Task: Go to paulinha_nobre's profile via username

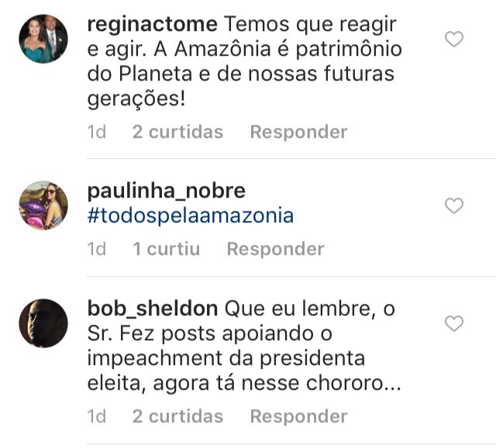Action: point(167,191)
